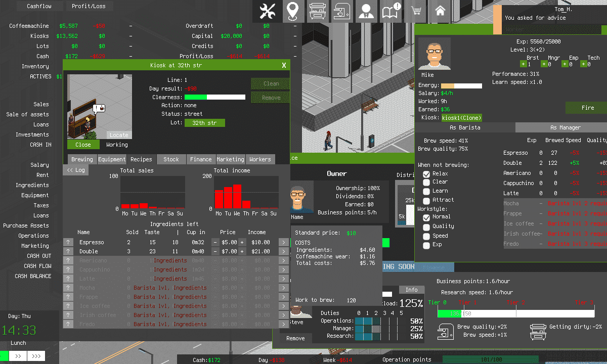Open the staff person icon in toolbar
Screen dimensions: 607x364
coord(366,11)
